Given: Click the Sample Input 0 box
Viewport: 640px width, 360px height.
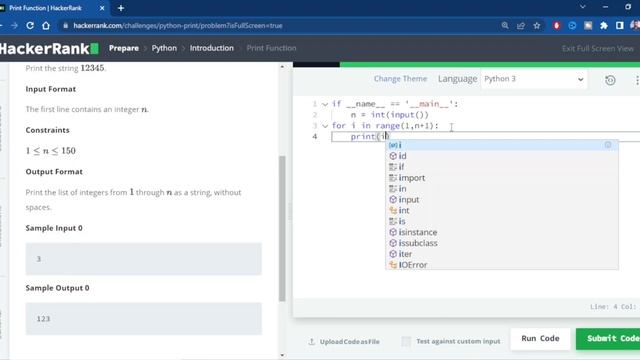Looking at the screenshot, I should tap(144, 259).
